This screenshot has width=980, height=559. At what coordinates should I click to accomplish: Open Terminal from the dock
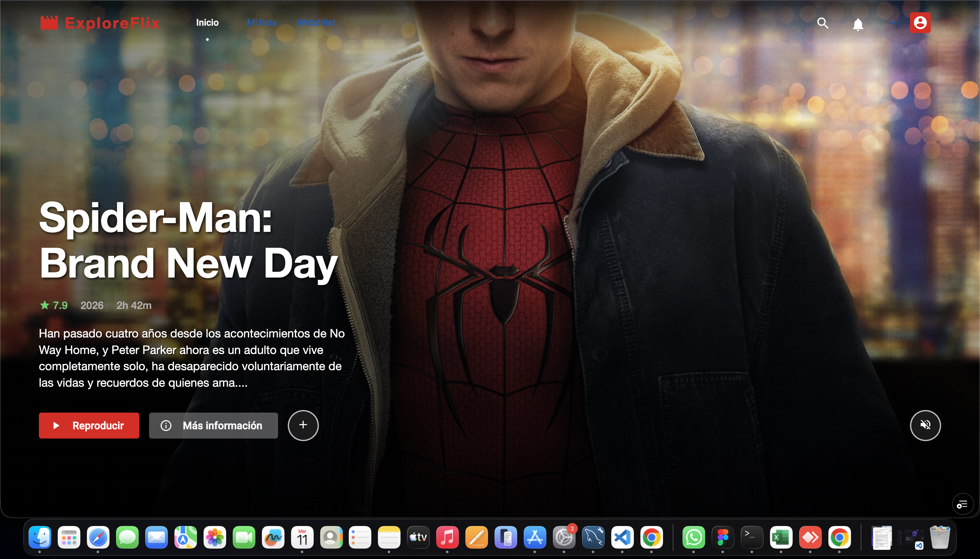tap(752, 537)
